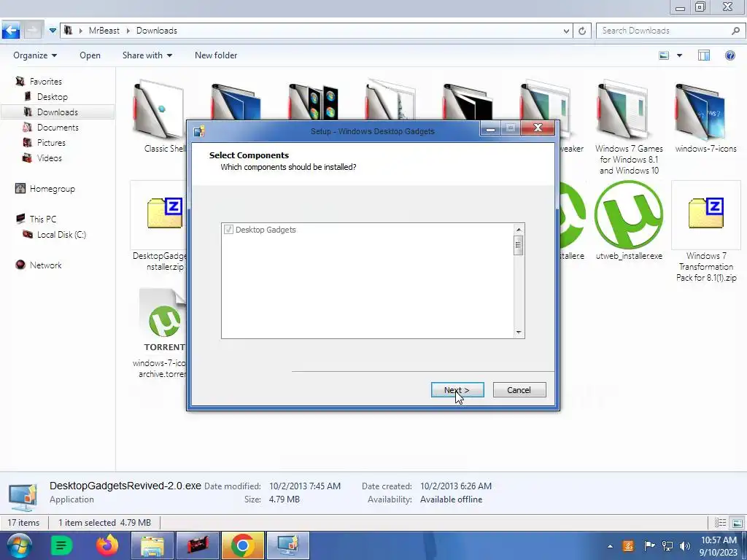Open Videos in navigation pane
This screenshot has width=747, height=560.
tap(49, 157)
